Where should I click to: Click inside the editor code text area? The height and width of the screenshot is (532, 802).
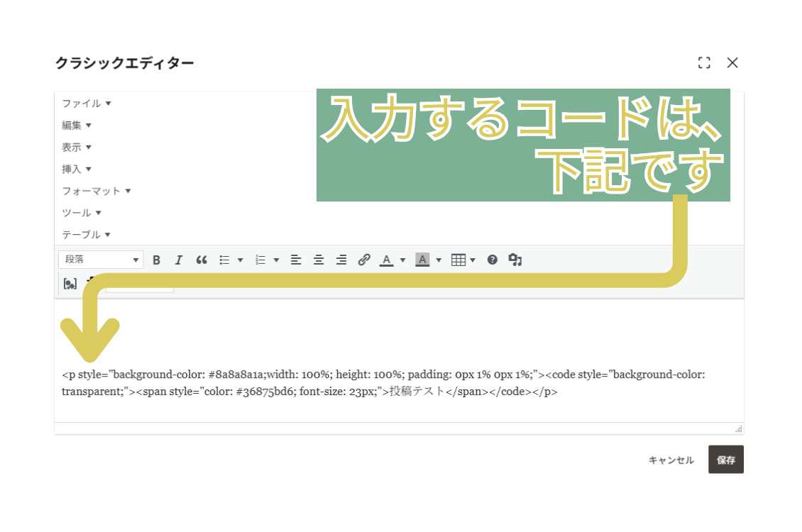pos(399,360)
